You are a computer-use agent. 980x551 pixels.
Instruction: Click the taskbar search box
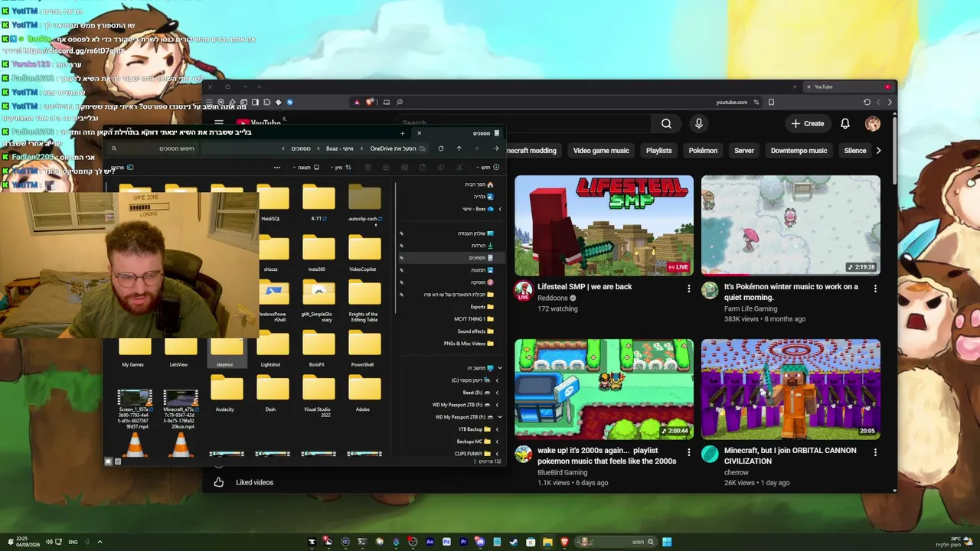click(616, 542)
